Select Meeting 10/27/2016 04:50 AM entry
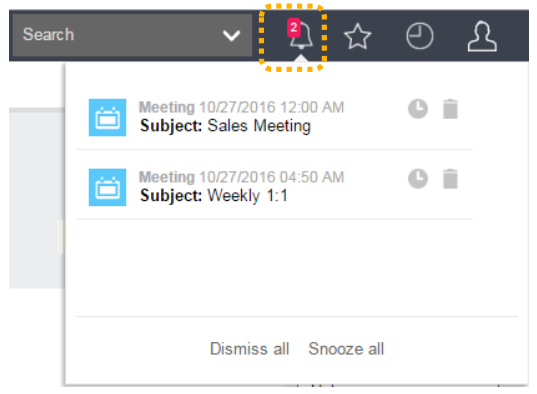Viewport: 537px width, 394px height. pos(241,177)
